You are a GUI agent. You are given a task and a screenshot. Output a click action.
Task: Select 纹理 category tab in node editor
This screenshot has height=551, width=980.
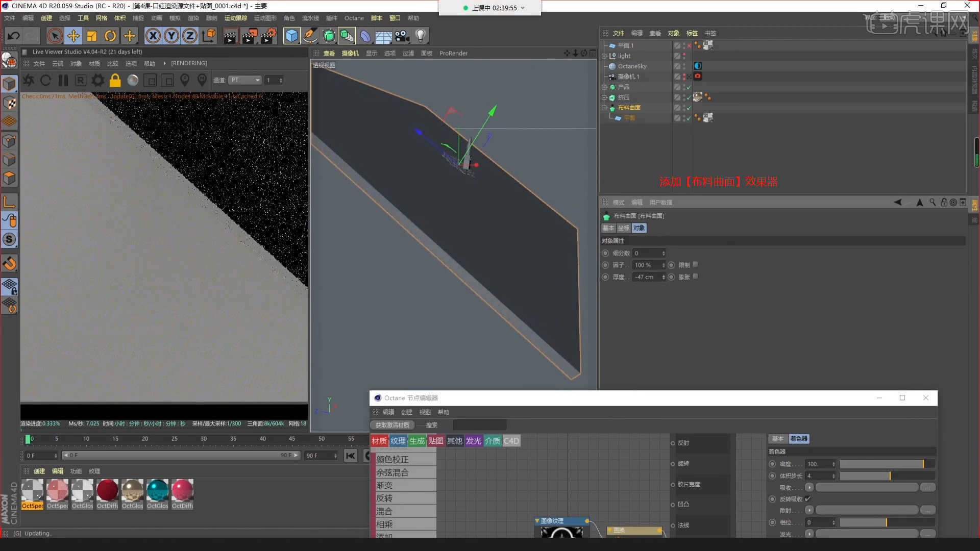point(398,441)
